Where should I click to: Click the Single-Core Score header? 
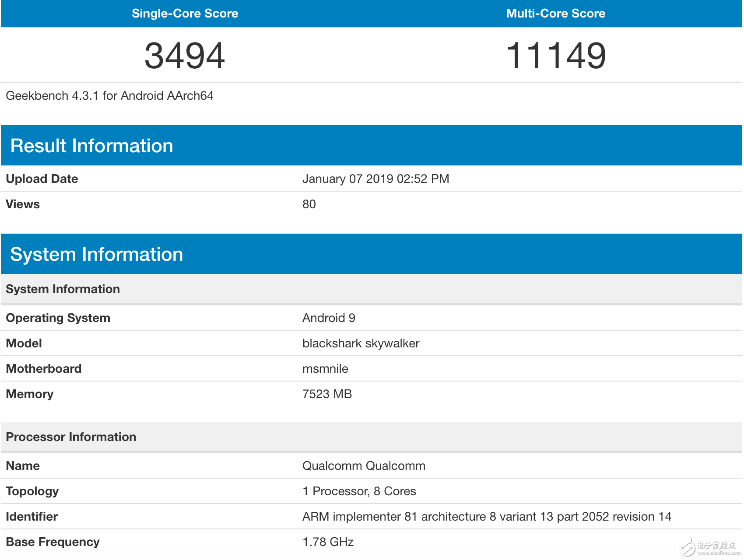click(185, 14)
